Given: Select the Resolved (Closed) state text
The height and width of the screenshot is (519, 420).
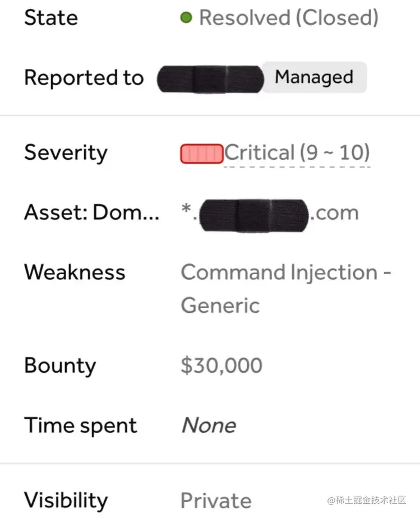Looking at the screenshot, I should [289, 17].
